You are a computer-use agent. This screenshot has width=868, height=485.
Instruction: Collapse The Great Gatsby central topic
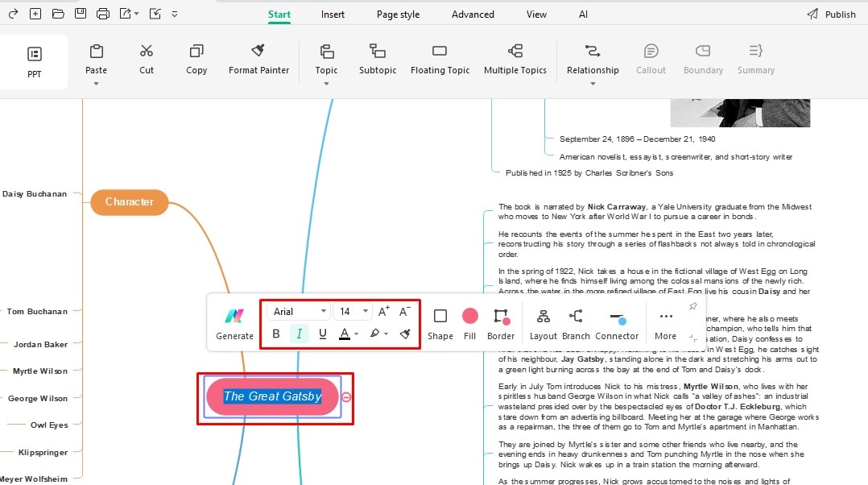(346, 397)
